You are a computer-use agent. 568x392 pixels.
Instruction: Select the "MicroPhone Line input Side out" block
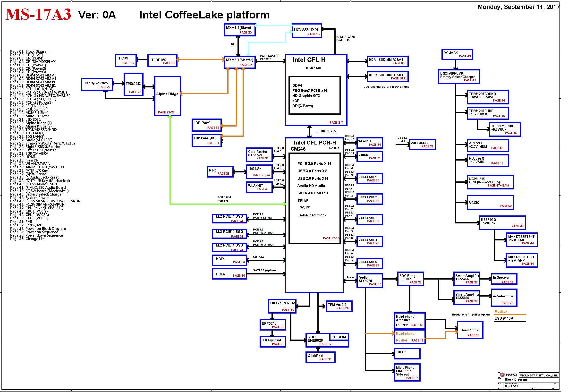(x=407, y=372)
